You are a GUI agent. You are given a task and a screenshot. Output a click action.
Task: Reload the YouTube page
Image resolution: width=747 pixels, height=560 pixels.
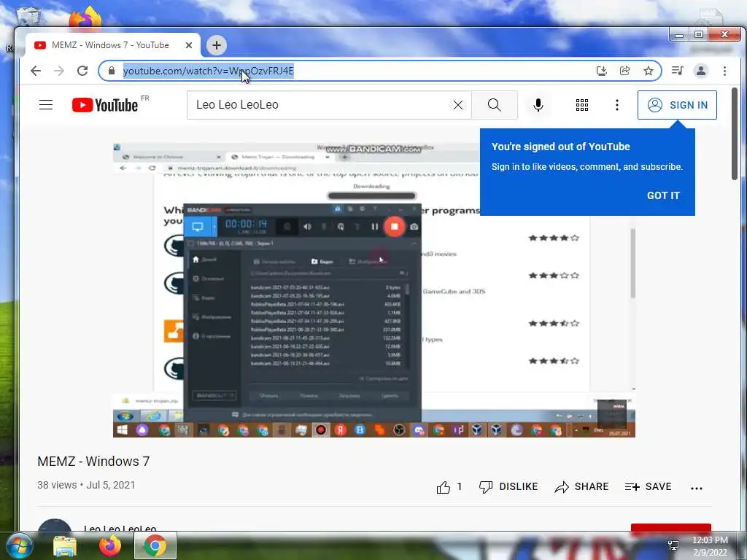click(x=82, y=71)
